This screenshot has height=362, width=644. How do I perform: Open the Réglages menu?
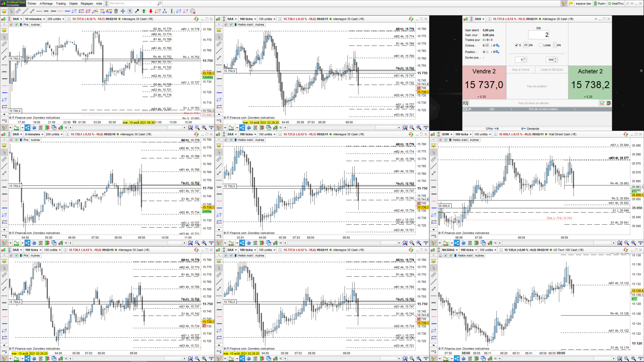tap(87, 4)
